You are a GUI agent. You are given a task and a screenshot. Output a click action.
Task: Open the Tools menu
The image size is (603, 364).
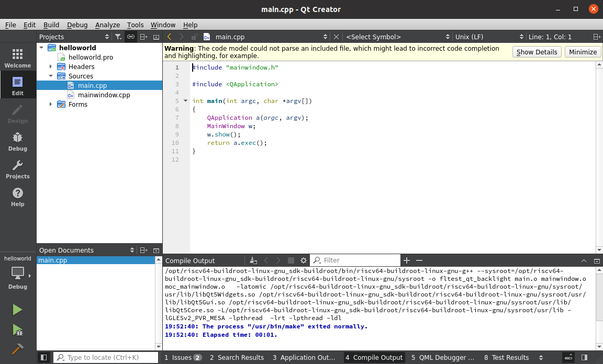(136, 25)
